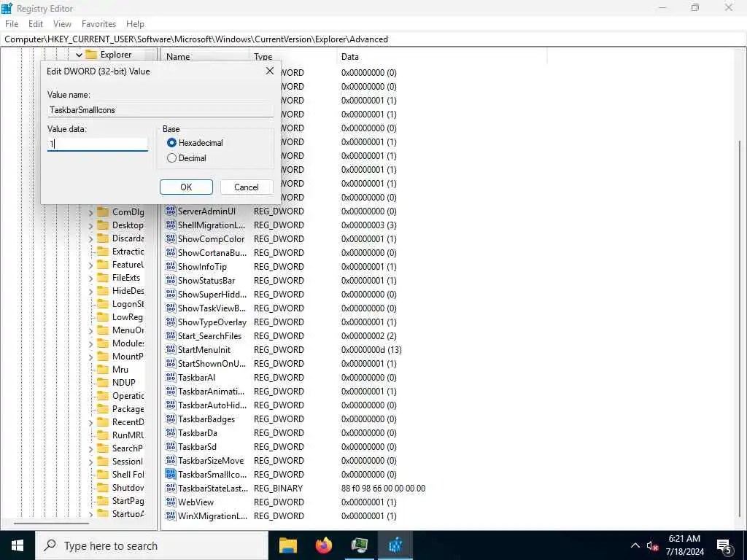
Task: Click the registry path address bar
Action: [x=373, y=39]
